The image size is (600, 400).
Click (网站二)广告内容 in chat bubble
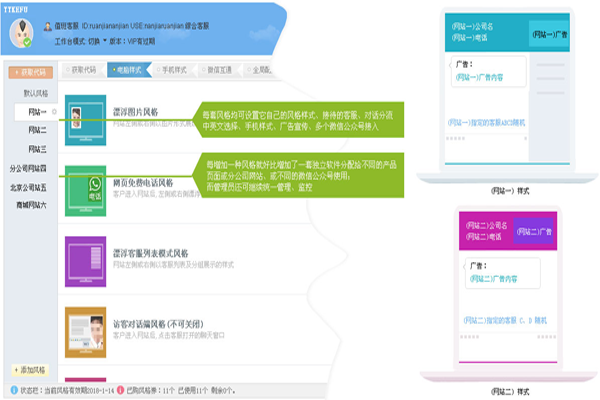point(493,279)
